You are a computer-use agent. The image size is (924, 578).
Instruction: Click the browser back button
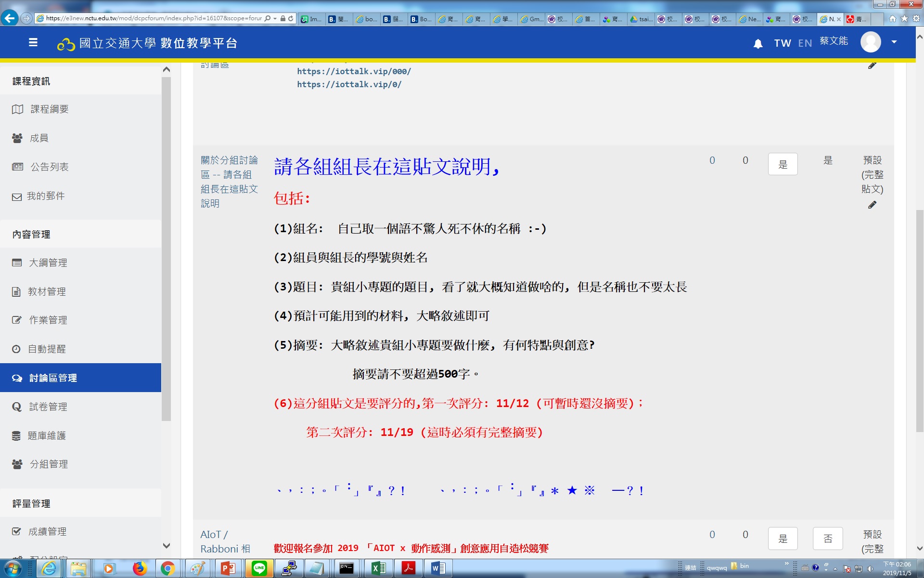(9, 18)
